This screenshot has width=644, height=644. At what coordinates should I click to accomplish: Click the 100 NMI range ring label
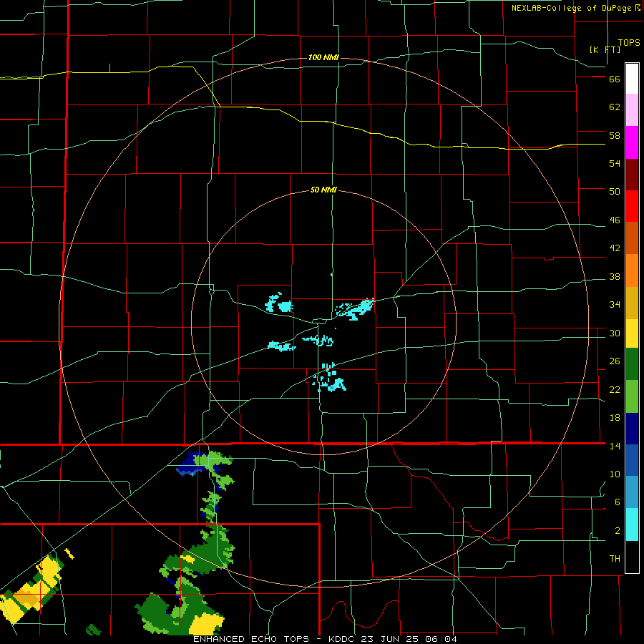[323, 57]
